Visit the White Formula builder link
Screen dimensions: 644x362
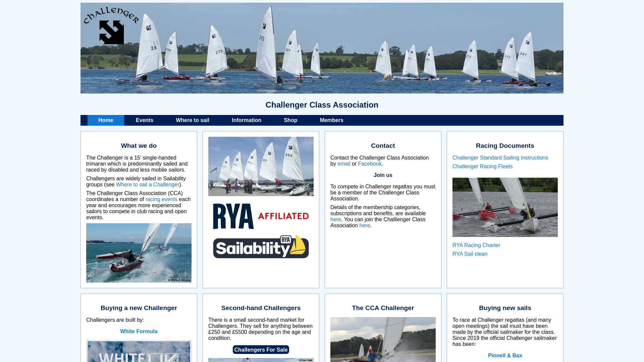click(x=139, y=331)
